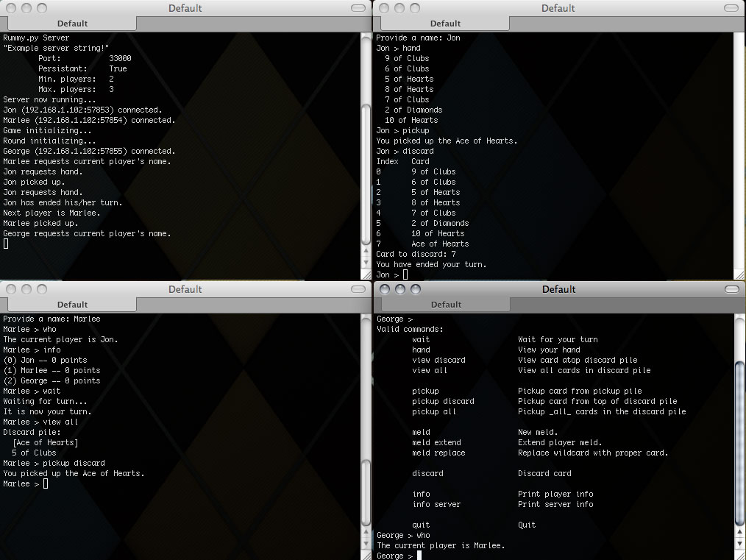The height and width of the screenshot is (560, 746).
Task: Click the resize grip of the server window
Action: [x=366, y=274]
